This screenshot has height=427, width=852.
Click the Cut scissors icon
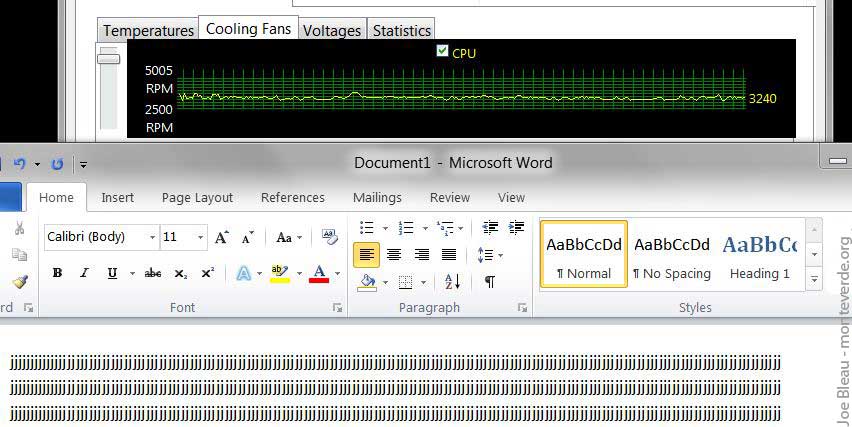pyautogui.click(x=20, y=228)
